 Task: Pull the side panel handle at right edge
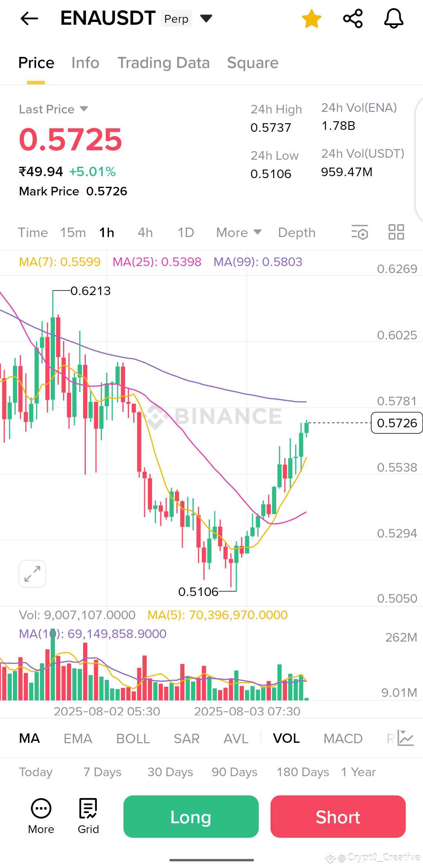(419, 159)
